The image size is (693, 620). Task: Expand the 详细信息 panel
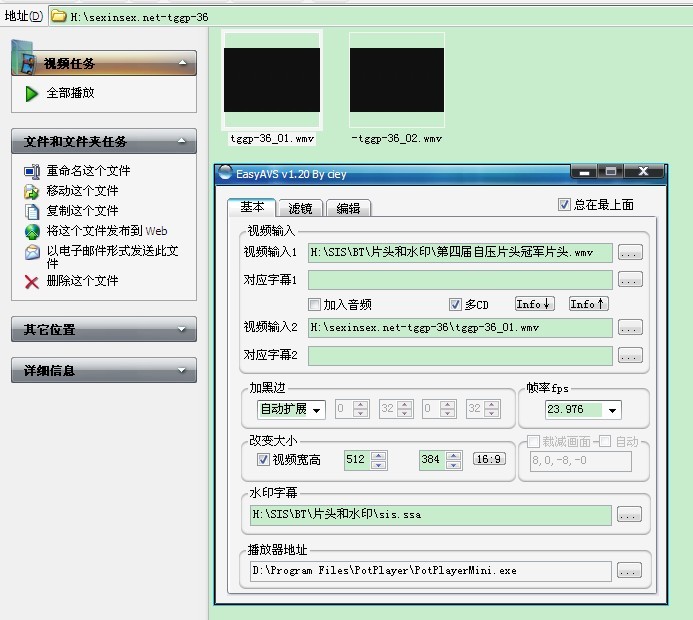182,370
